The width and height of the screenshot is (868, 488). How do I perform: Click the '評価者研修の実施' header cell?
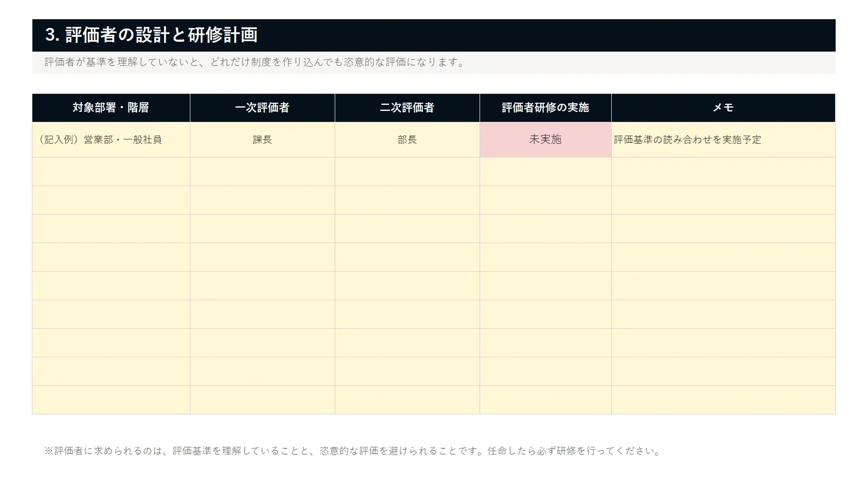tap(545, 108)
